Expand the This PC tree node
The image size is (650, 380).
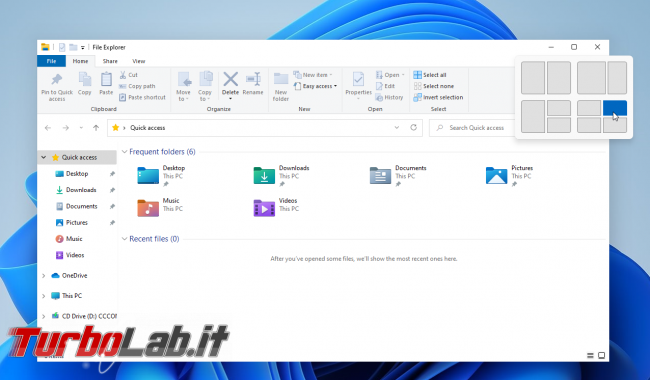pyautogui.click(x=44, y=296)
